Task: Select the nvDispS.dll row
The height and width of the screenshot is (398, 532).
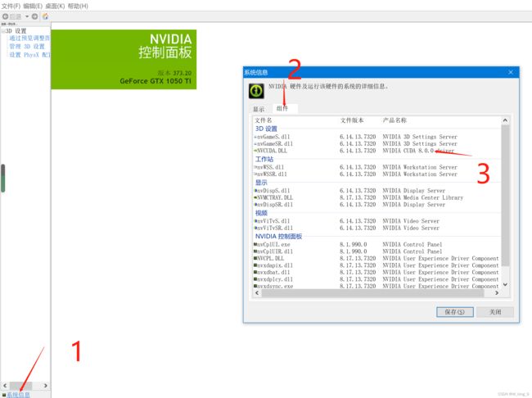Action: click(x=377, y=191)
